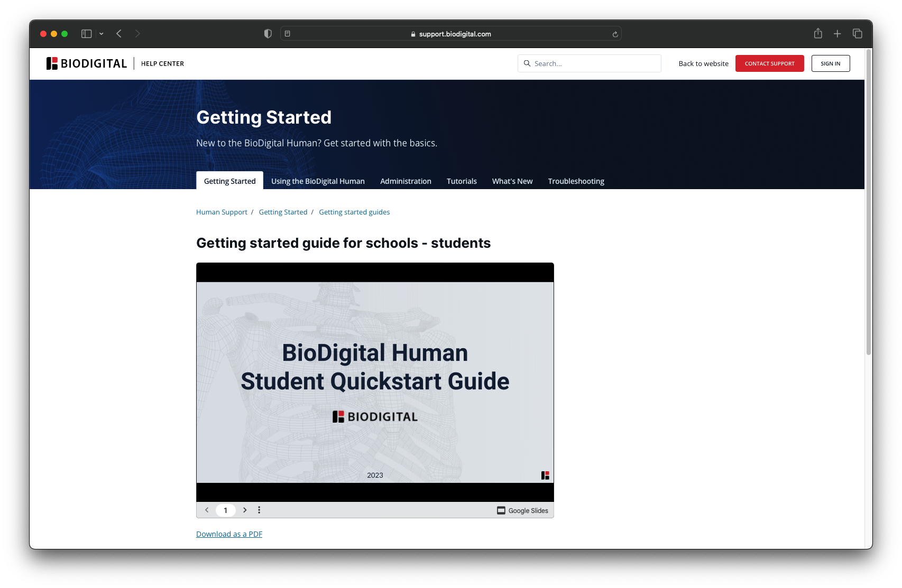Open the Tutorials tab
902x588 pixels.
(x=462, y=181)
